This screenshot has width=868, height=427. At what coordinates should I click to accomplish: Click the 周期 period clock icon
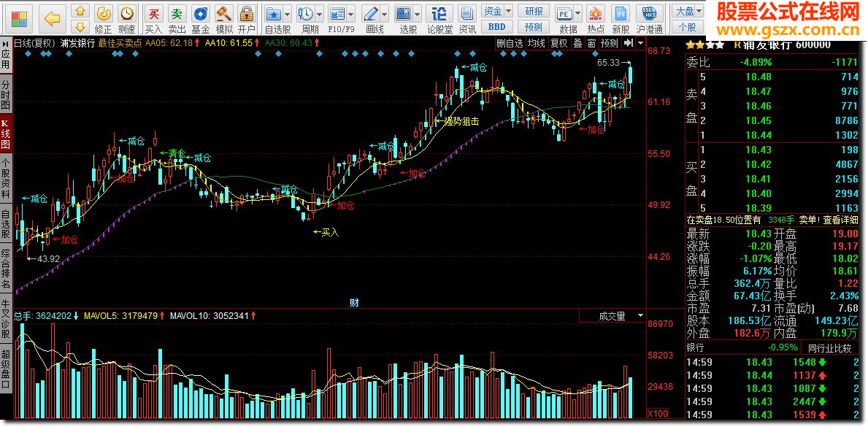[305, 13]
